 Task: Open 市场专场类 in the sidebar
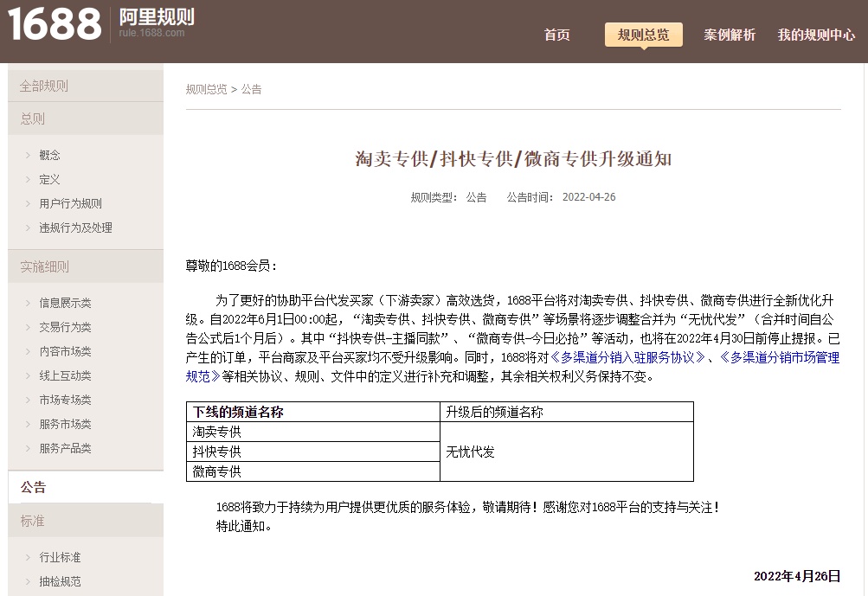coord(65,400)
